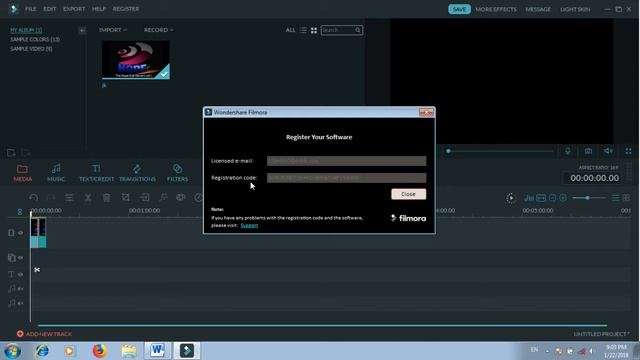Click the Undo arrow icon
Screen dimensions: 640x360
(x=33, y=198)
